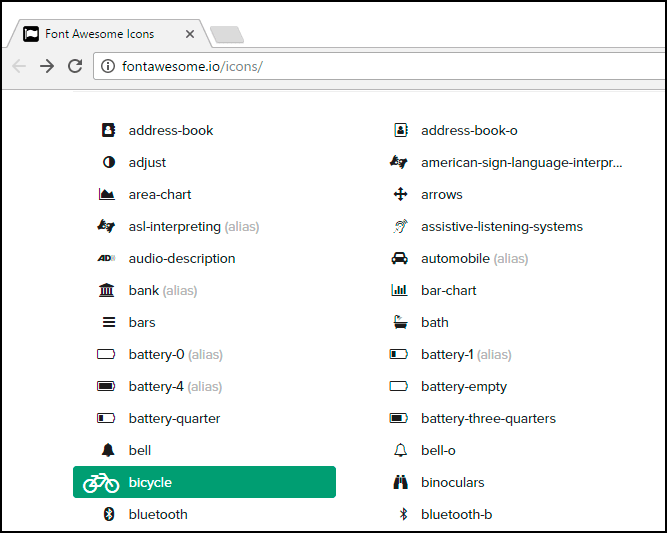667x533 pixels.
Task: Select the asl-interpreting icon
Action: pos(106,226)
